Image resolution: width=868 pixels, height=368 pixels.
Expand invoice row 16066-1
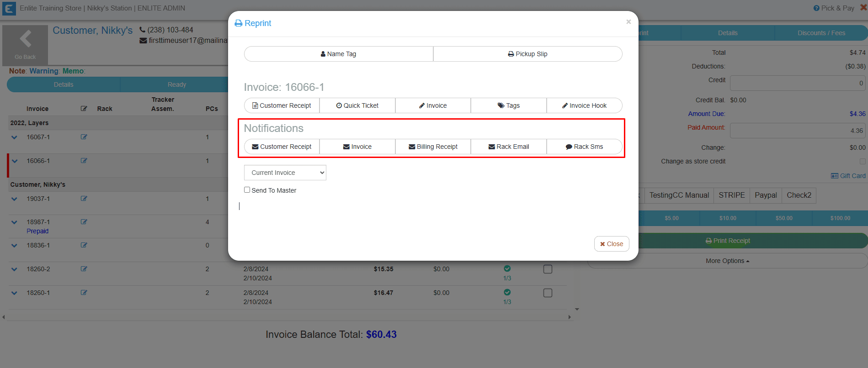pyautogui.click(x=14, y=161)
